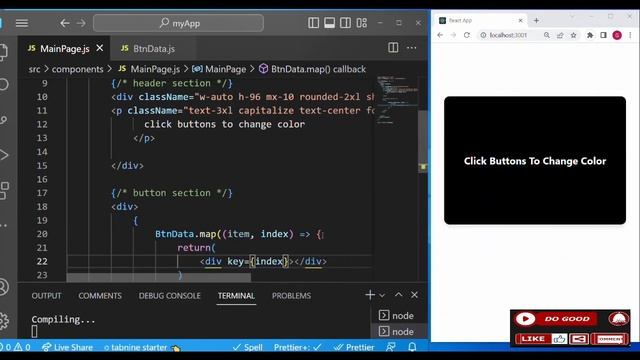
Task: Open the browser three-dot menu
Action: click(x=631, y=35)
